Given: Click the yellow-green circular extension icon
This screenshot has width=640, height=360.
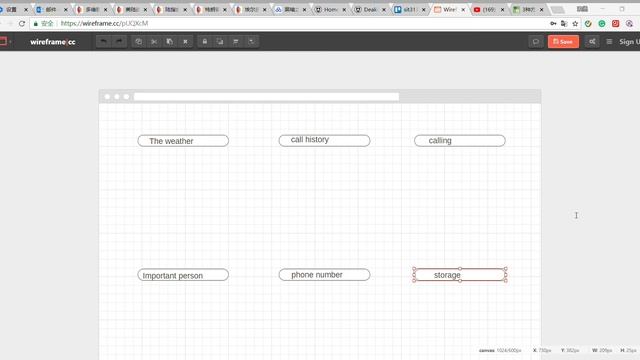Looking at the screenshot, I should click(588, 24).
